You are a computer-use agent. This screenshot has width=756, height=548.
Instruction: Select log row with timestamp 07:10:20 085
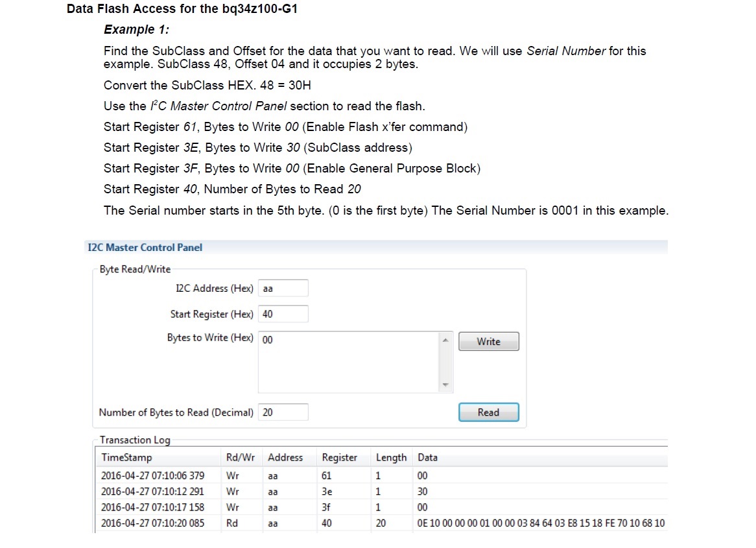(x=381, y=523)
